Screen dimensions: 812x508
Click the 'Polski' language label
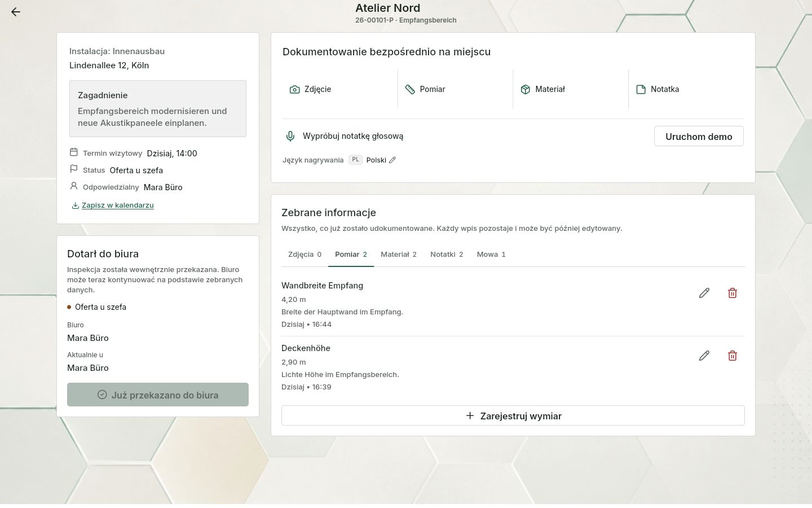(x=376, y=160)
